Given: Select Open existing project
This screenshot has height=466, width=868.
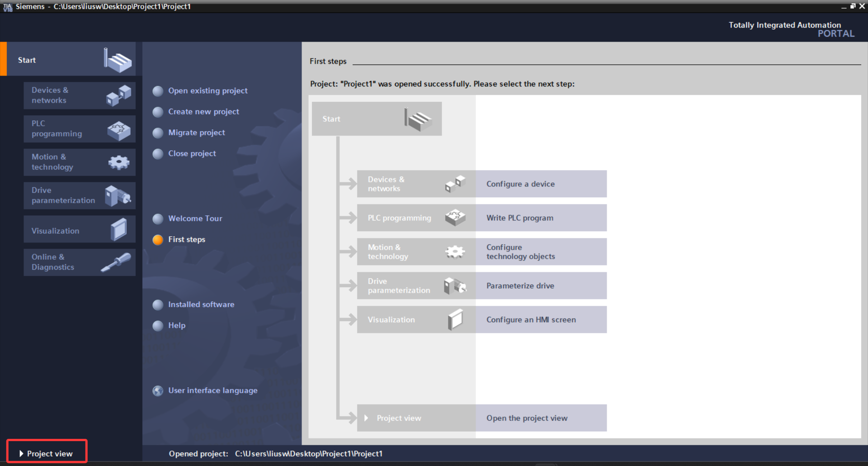Looking at the screenshot, I should [208, 90].
